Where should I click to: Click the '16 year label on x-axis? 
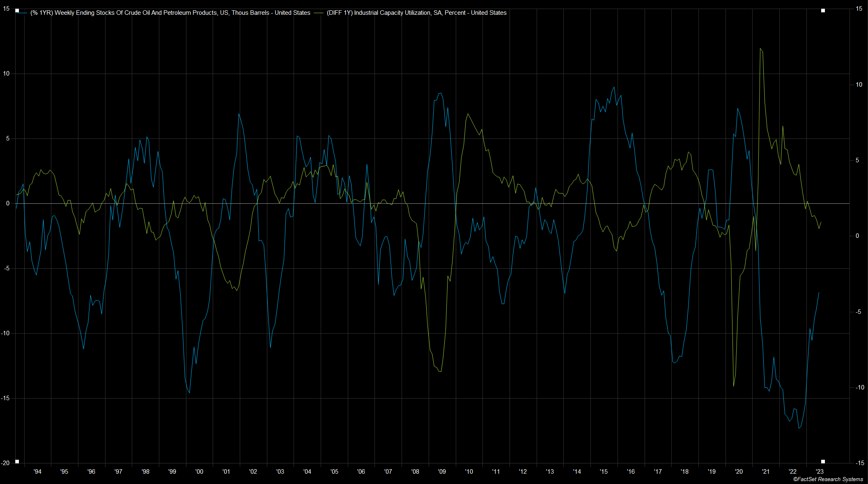pos(631,472)
